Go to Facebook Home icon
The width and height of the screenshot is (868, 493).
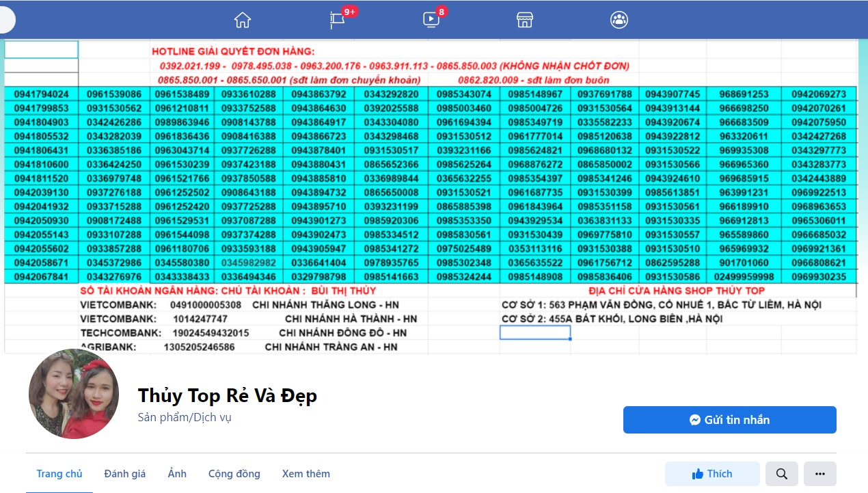point(243,20)
